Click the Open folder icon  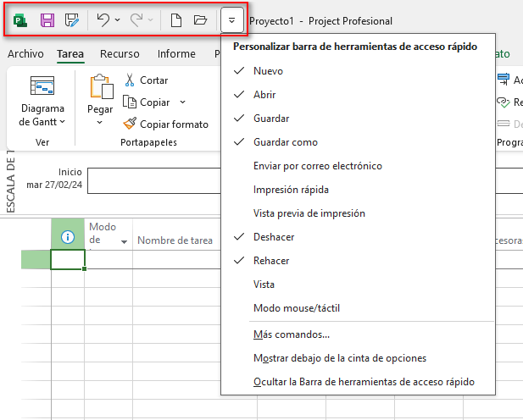pyautogui.click(x=200, y=19)
